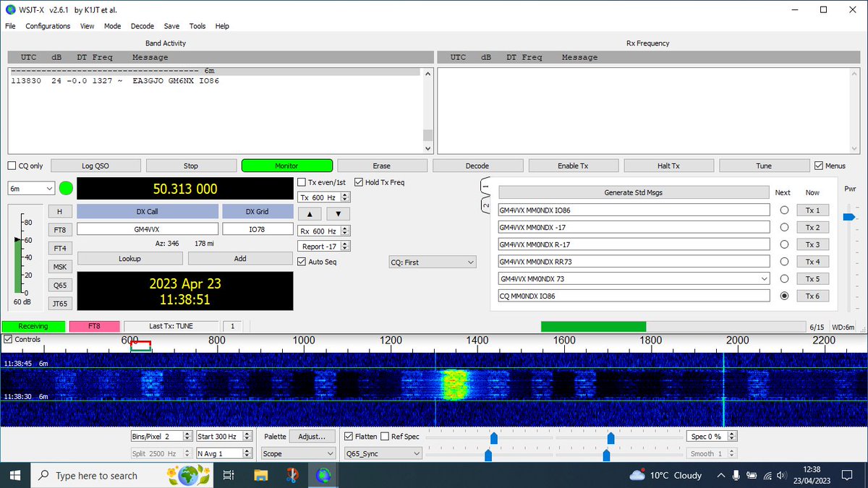Open the CQ: First dropdown

(432, 261)
